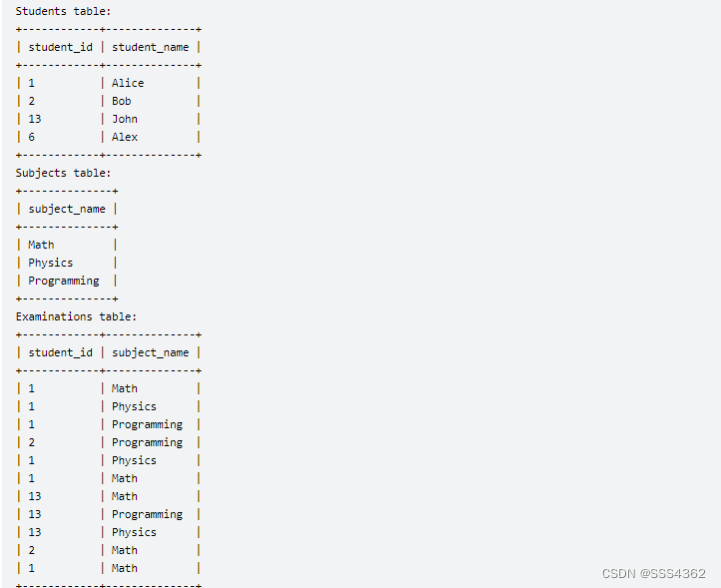Click the "Subjects table:" heading
The image size is (721, 588).
point(63,173)
